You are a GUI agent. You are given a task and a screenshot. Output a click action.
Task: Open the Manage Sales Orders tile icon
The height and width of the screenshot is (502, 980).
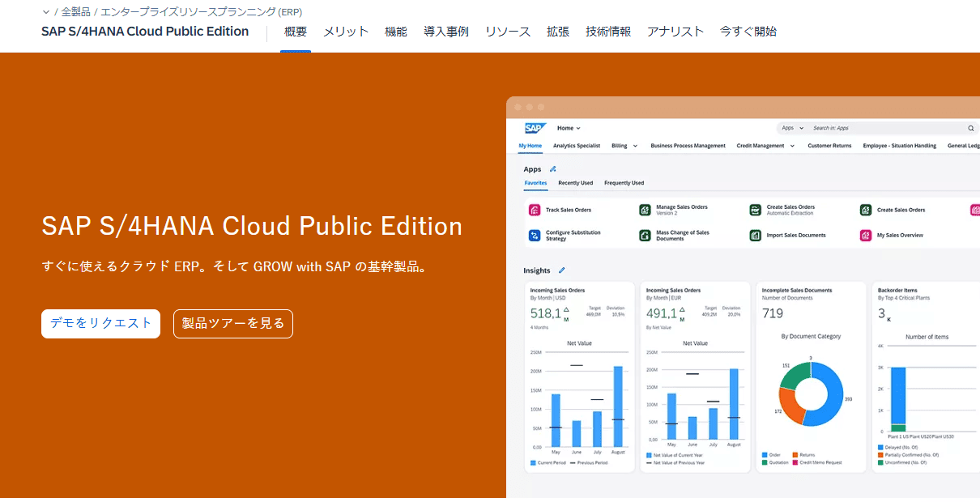click(x=645, y=210)
